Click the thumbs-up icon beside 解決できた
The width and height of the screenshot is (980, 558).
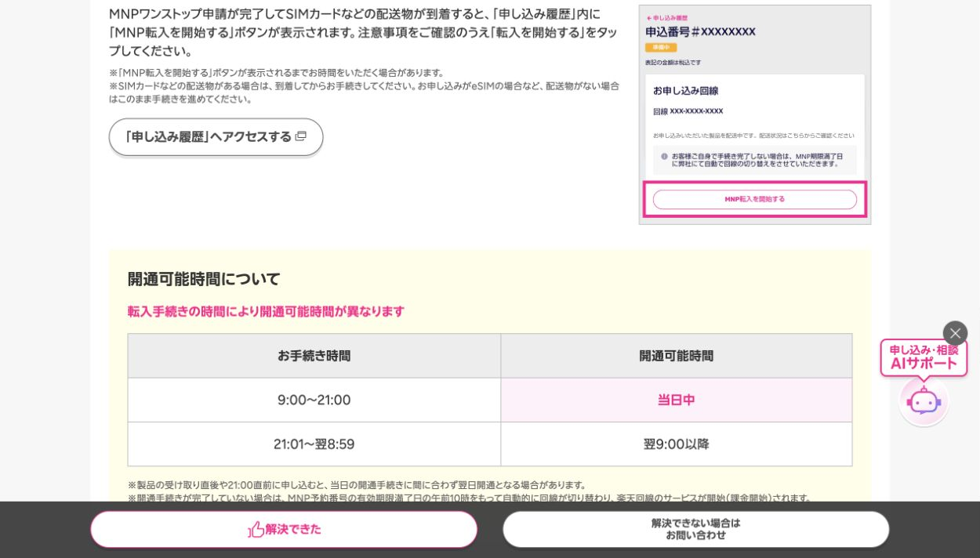(x=256, y=530)
